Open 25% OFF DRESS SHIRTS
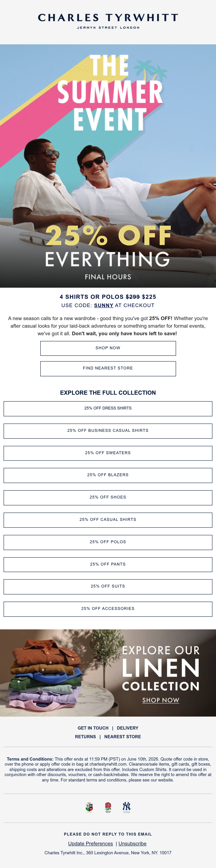216x868 pixels. [108, 408]
